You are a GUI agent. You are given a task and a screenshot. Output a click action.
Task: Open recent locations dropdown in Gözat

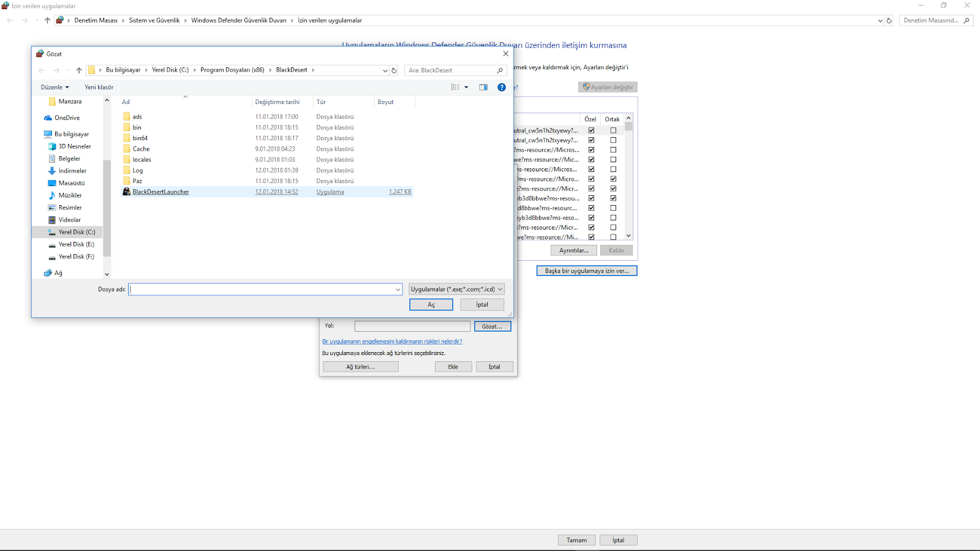point(68,70)
